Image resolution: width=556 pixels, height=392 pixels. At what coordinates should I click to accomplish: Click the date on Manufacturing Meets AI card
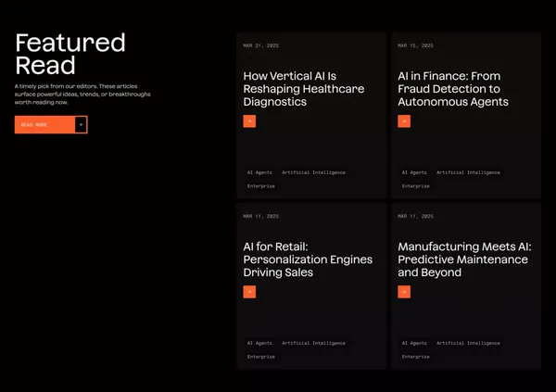415,216
